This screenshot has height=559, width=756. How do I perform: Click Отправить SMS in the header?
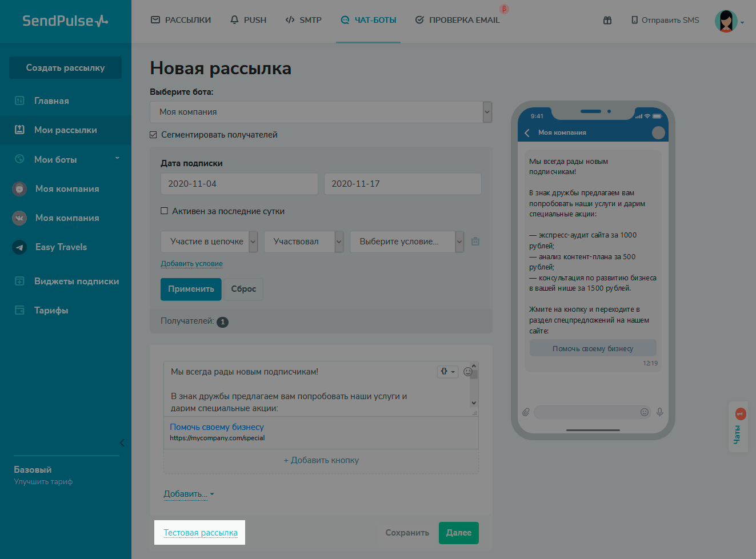[x=665, y=20]
